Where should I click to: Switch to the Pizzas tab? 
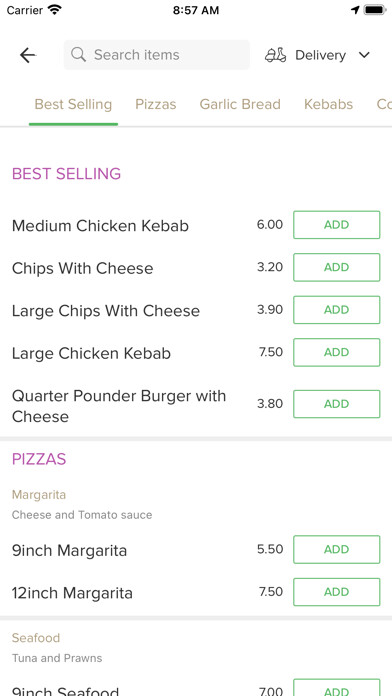pos(156,104)
